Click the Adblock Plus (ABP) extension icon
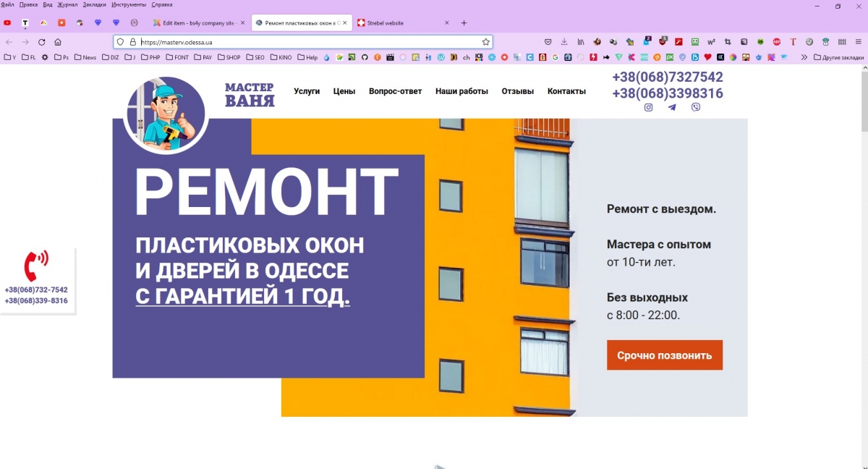This screenshot has width=868, height=469. pos(777,42)
